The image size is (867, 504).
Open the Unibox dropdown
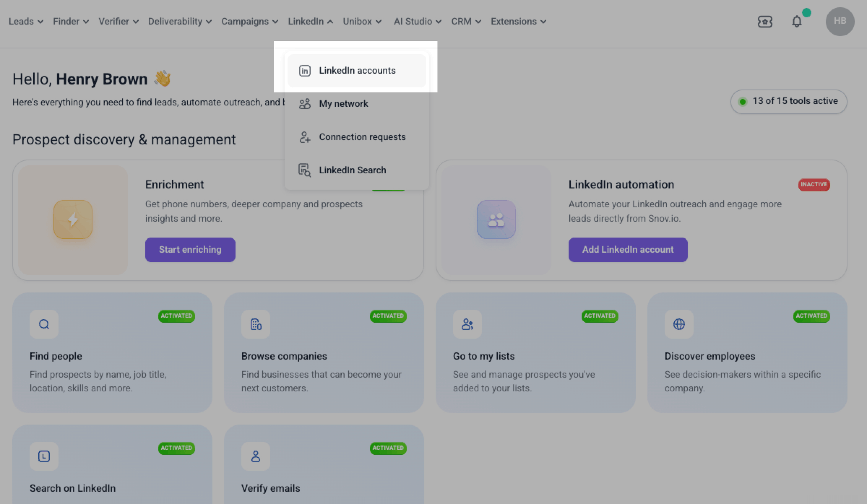(362, 21)
